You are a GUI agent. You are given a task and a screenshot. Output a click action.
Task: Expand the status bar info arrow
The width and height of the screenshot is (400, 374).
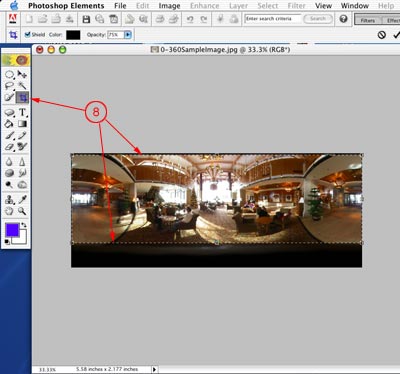click(x=154, y=369)
